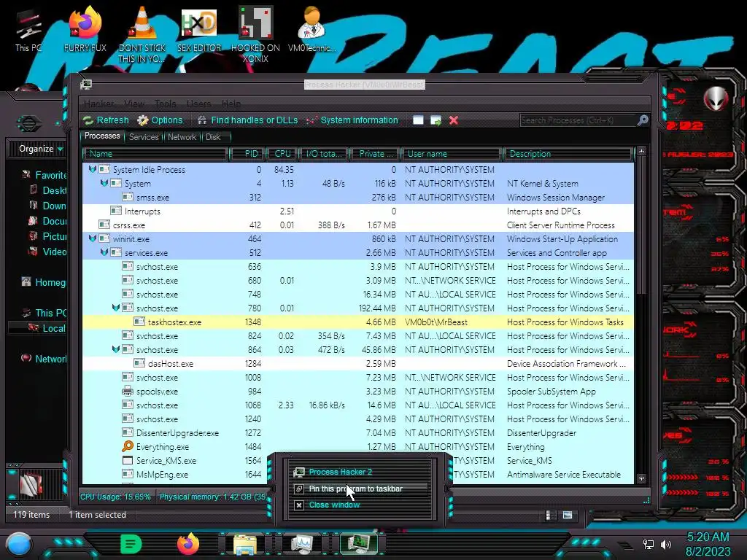
Task: Click the scrollbar down arrow in process list
Action: pos(641,479)
